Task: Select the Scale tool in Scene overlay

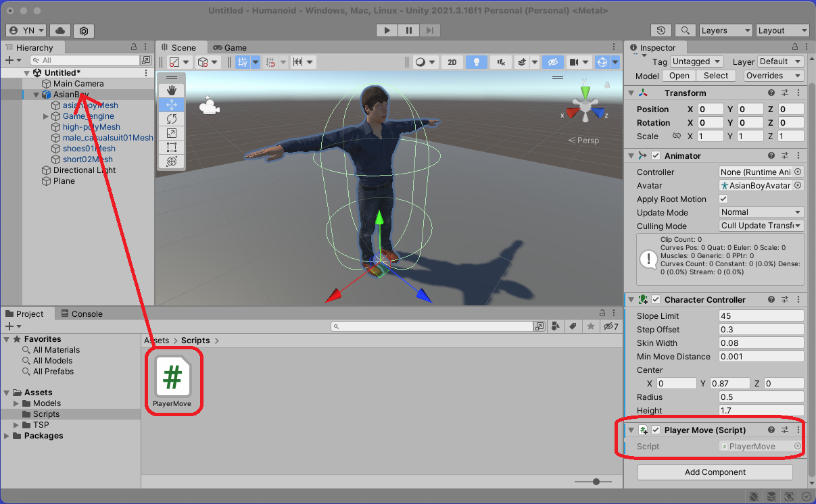Action: click(x=171, y=133)
